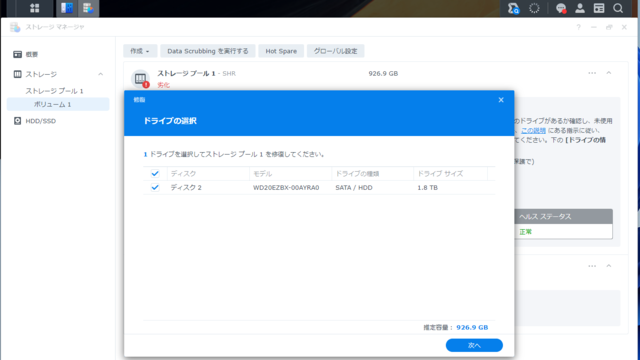Open the user account options icon
Viewport: 640px width, 360px height.
coord(580,8)
